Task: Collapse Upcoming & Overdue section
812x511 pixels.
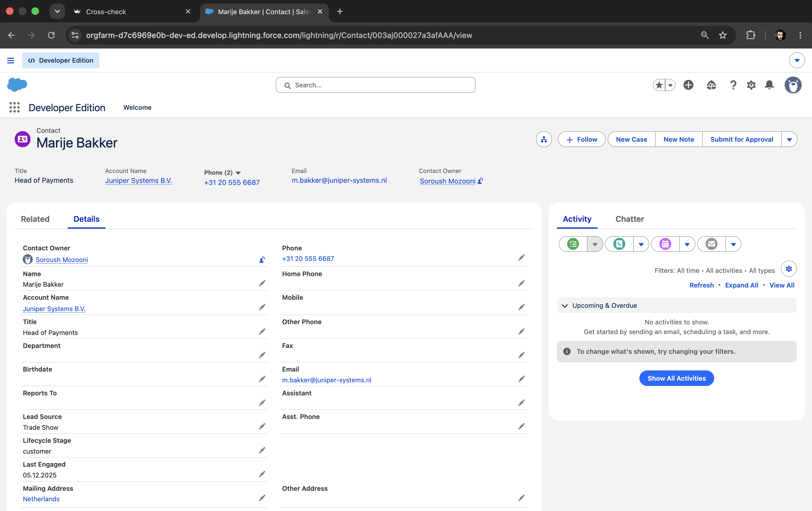Action: [x=565, y=306]
